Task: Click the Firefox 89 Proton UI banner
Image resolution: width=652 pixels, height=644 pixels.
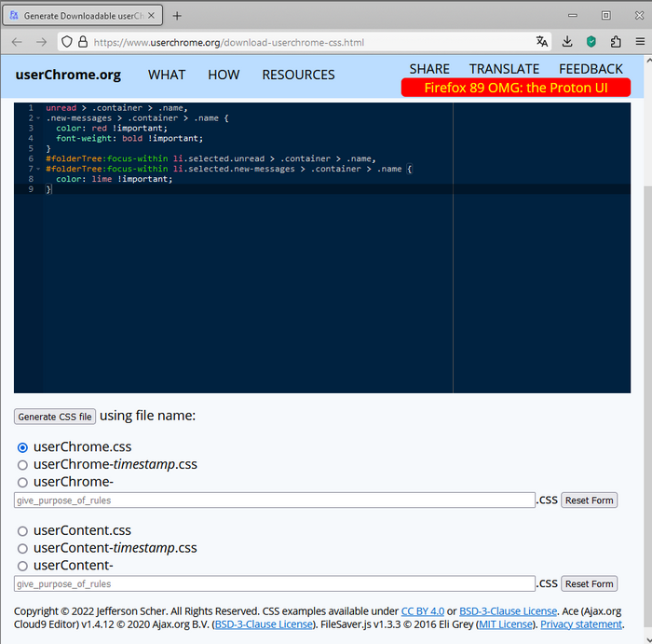Action: 515,88
